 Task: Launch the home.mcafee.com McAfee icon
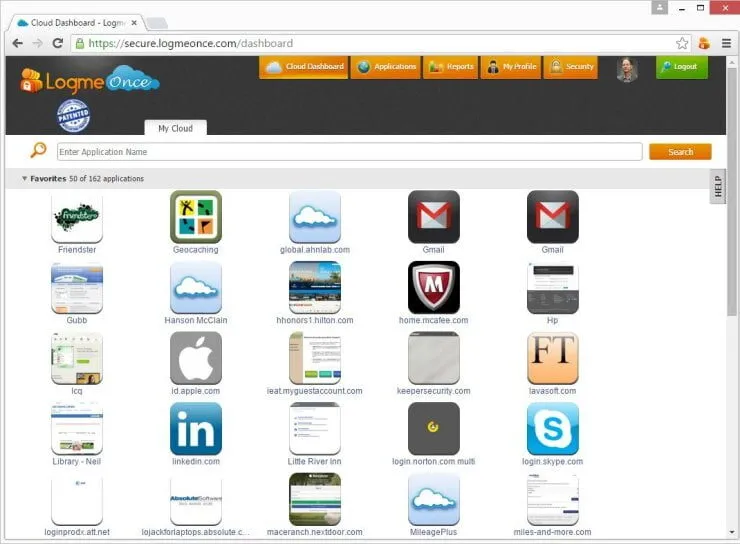pyautogui.click(x=434, y=288)
